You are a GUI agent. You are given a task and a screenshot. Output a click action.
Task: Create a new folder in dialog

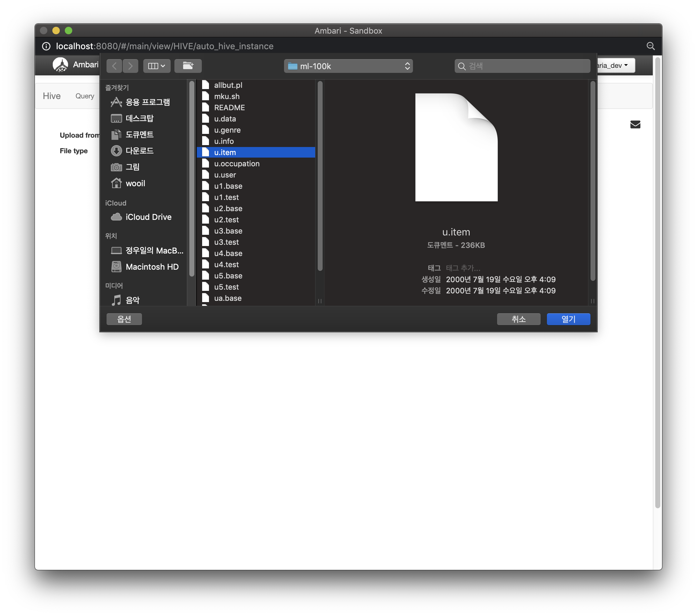pos(188,66)
